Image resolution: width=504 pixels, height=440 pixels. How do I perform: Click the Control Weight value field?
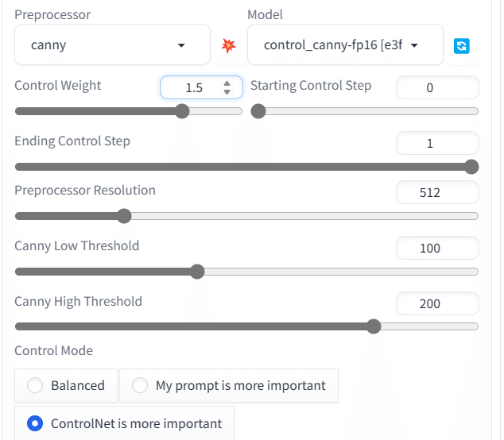coord(201,87)
